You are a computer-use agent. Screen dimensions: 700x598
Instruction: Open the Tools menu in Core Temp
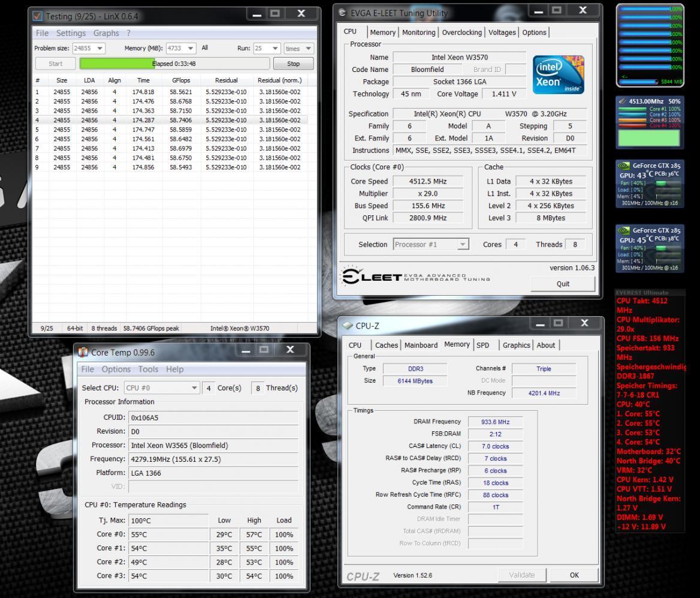148,369
